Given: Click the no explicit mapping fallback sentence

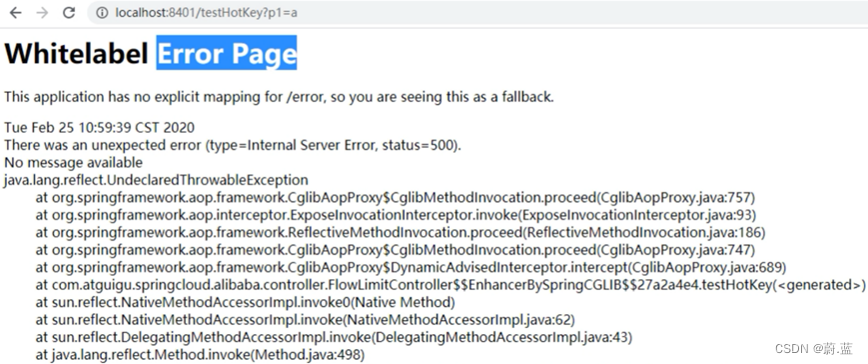Looking at the screenshot, I should [279, 97].
